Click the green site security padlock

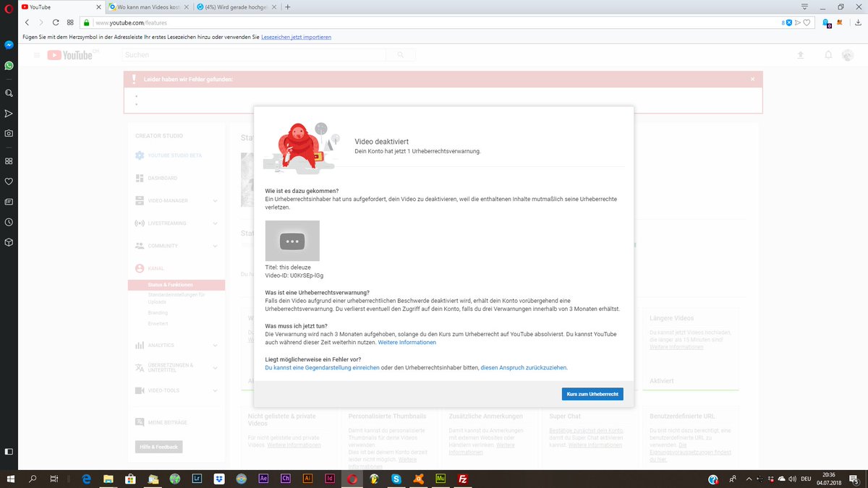87,22
